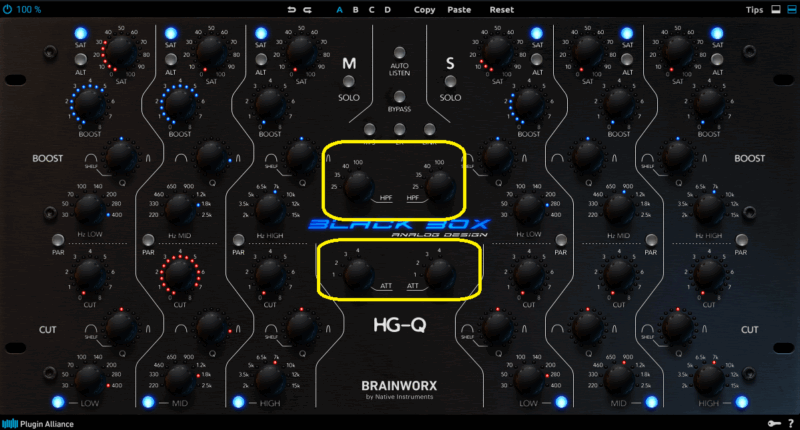
Task: Open the Plugin Alliance logo menu
Action: coord(38,424)
